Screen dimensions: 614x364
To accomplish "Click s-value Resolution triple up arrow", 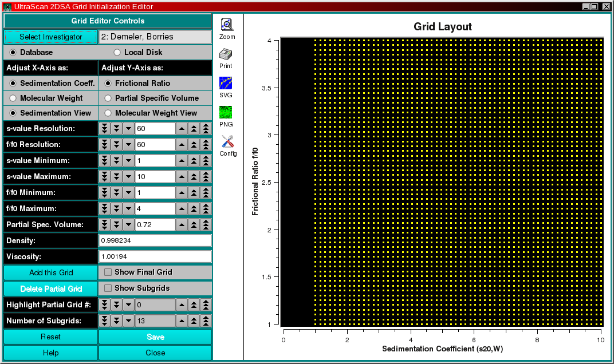I will click(206, 129).
